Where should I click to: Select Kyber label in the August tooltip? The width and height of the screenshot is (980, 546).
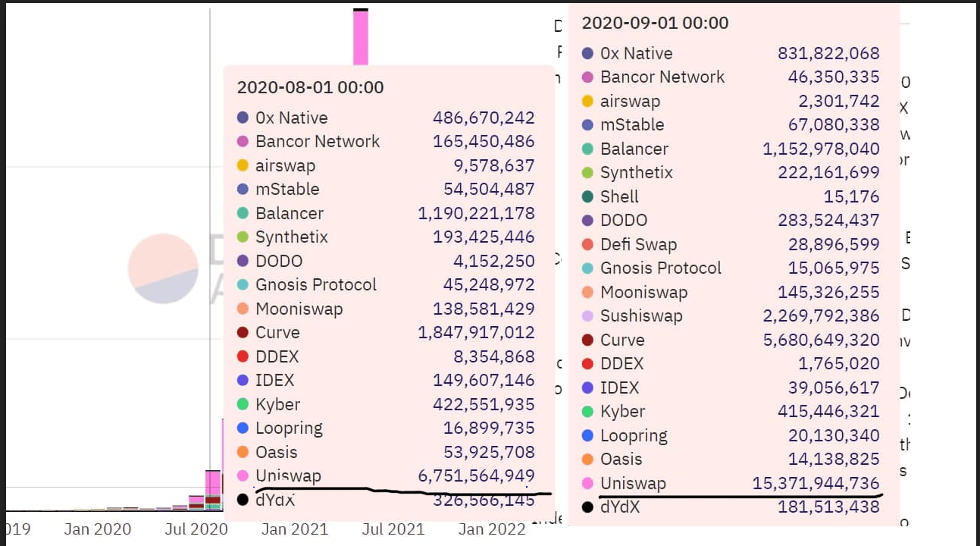[x=278, y=404]
